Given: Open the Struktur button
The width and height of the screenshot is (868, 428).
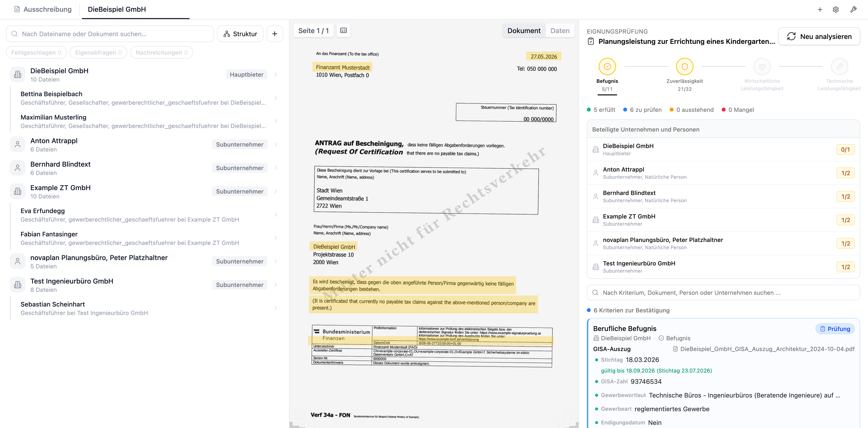Looking at the screenshot, I should click(240, 34).
